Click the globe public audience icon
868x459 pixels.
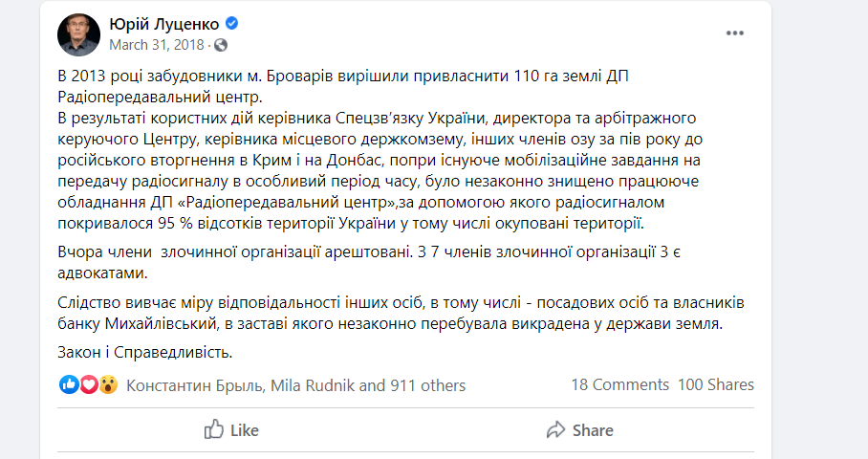[x=221, y=45]
